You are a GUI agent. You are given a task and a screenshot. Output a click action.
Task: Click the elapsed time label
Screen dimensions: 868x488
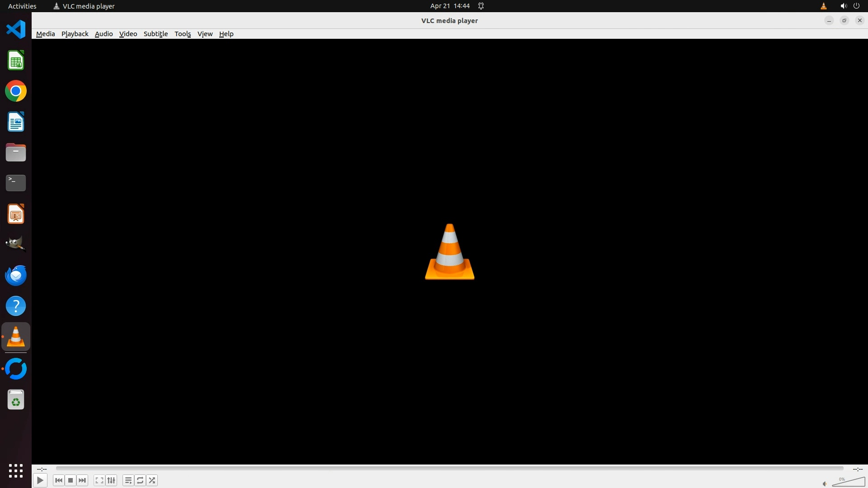[42, 469]
